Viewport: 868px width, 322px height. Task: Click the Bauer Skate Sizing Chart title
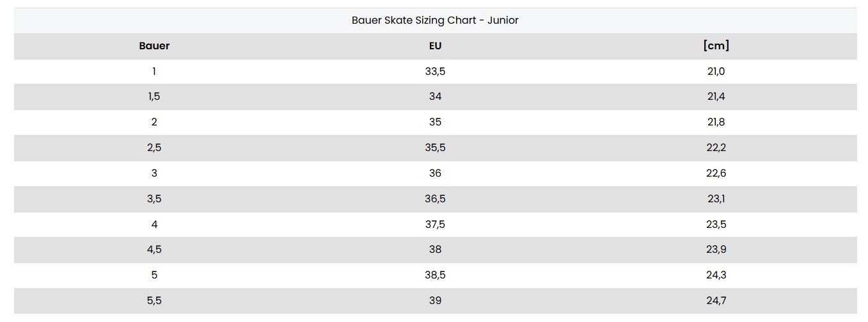tap(435, 20)
